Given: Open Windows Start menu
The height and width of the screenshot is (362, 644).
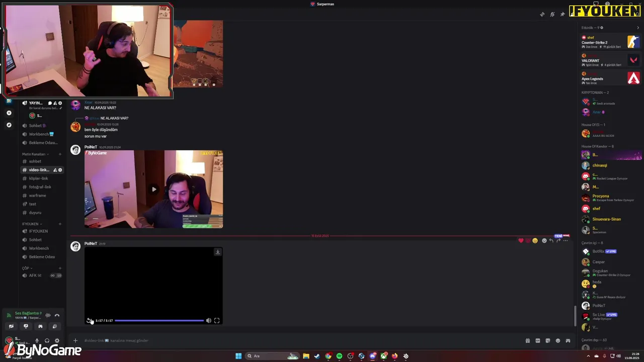Looking at the screenshot, I should (x=238, y=356).
